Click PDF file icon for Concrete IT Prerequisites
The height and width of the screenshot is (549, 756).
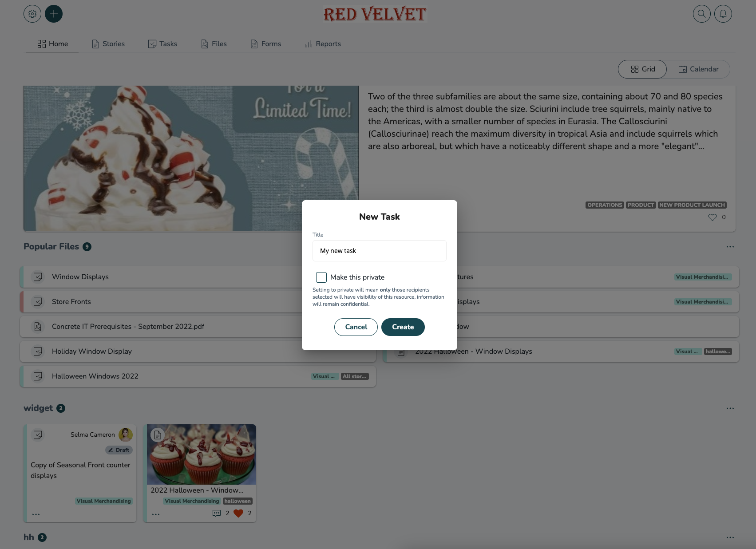[x=38, y=327]
